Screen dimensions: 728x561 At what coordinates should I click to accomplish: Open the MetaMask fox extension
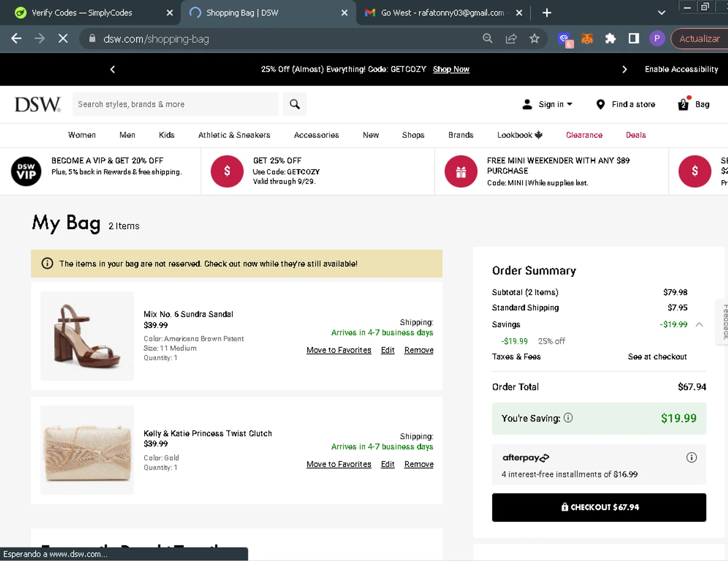(587, 39)
